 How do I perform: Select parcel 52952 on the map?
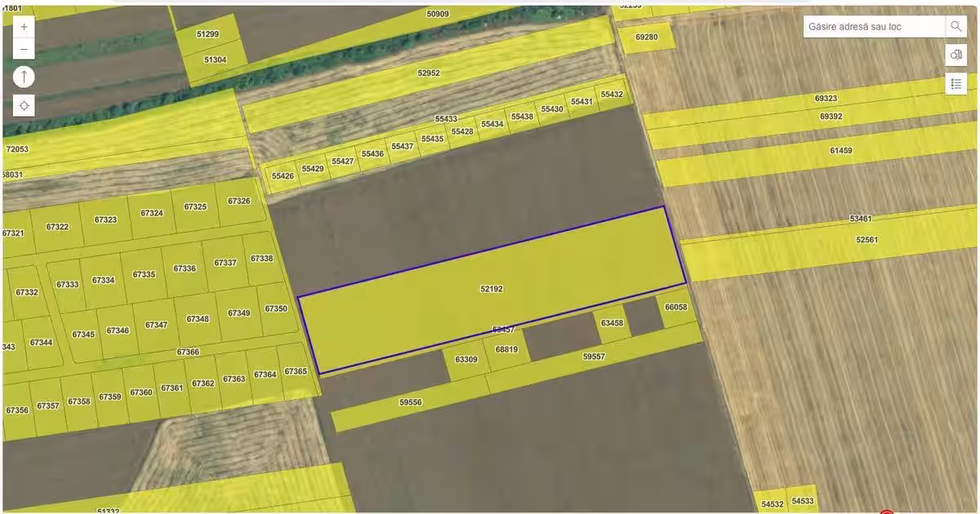tap(429, 73)
